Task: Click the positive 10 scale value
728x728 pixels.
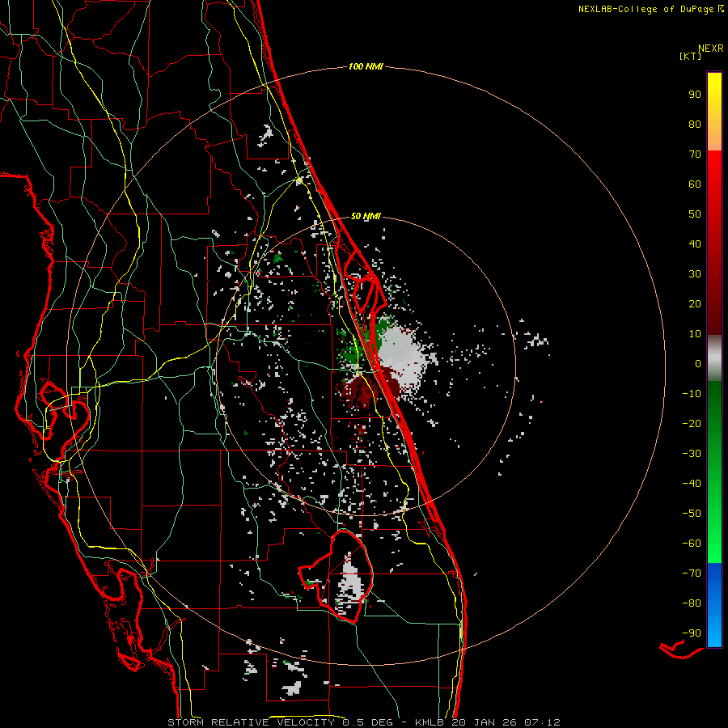Action: click(x=695, y=334)
